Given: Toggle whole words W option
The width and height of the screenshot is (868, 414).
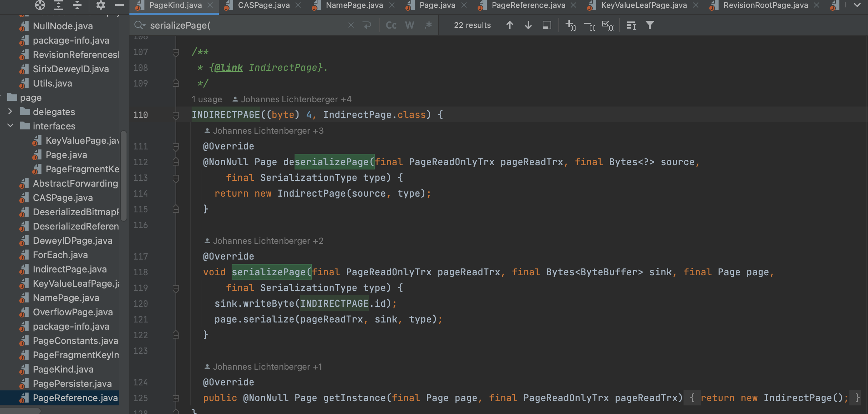Looking at the screenshot, I should [x=409, y=25].
